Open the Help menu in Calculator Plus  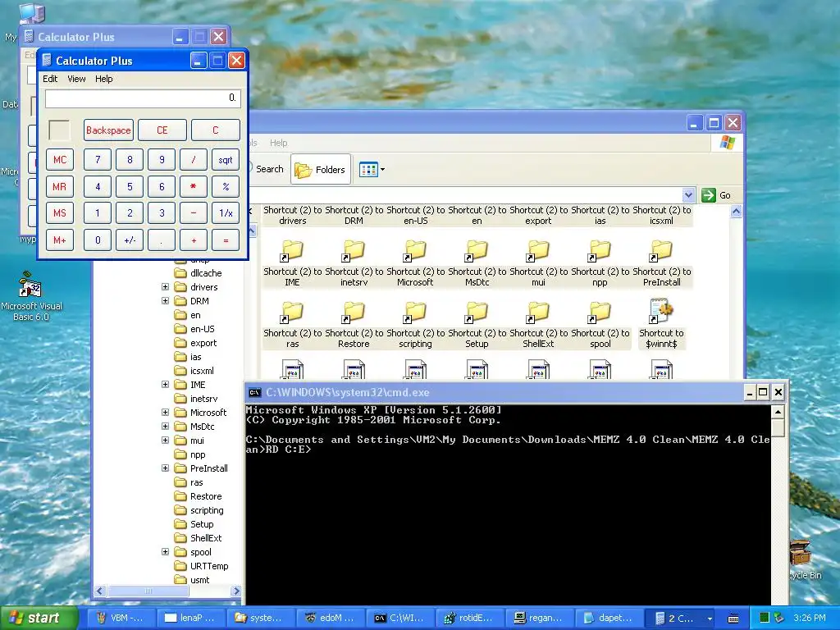click(104, 79)
